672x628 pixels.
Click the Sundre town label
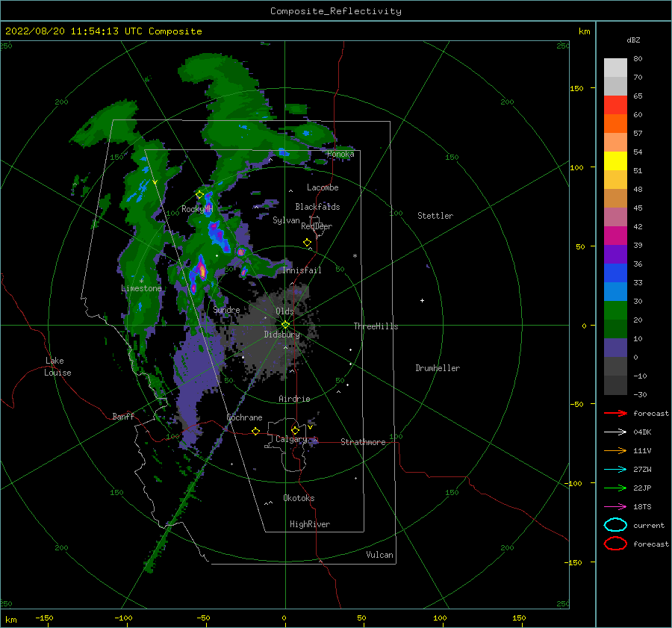click(x=226, y=310)
